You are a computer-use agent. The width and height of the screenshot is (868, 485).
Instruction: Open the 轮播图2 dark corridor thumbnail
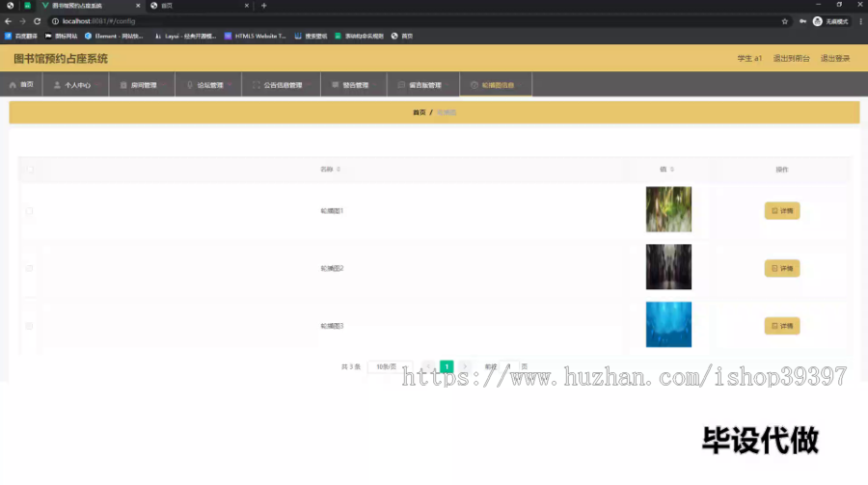click(668, 267)
